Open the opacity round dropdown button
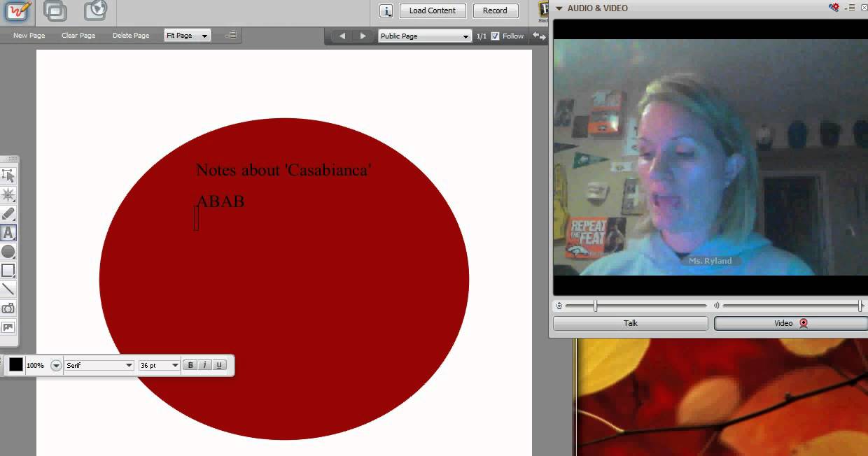 pyautogui.click(x=56, y=366)
